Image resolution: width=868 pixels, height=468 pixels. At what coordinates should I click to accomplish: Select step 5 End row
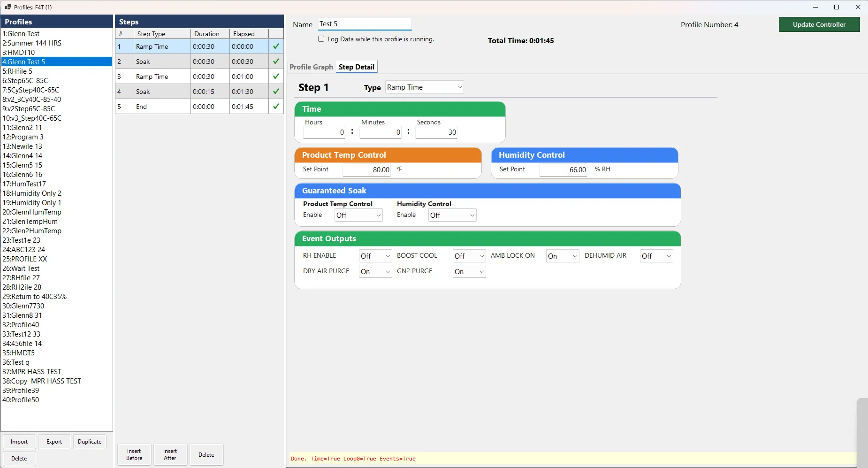coord(199,106)
